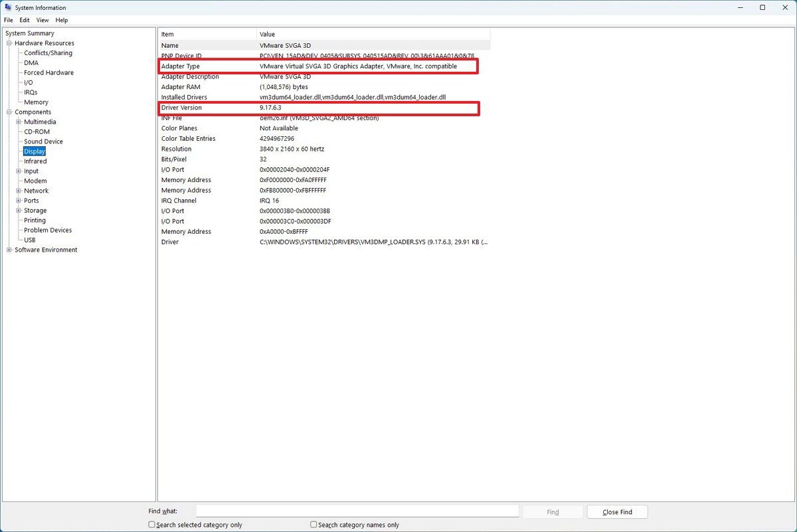This screenshot has height=532, width=797.
Task: Enable Search selected category only
Action: [151, 525]
